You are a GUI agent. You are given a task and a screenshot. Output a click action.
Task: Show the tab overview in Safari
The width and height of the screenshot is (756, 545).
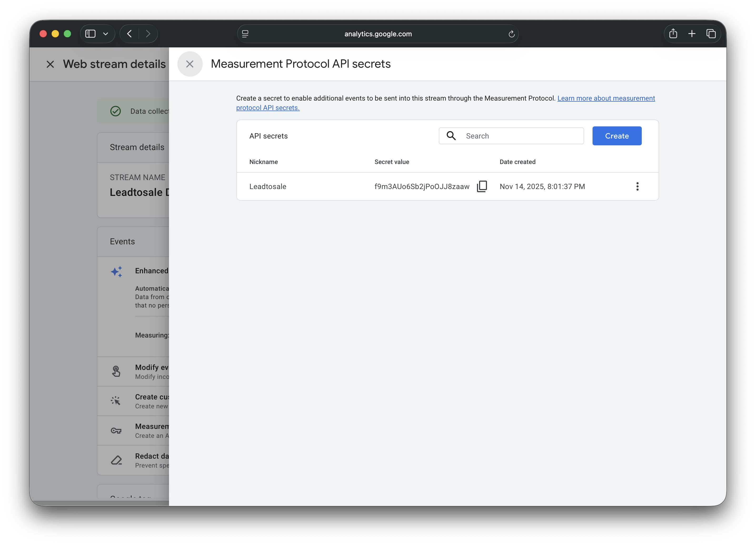click(x=711, y=34)
